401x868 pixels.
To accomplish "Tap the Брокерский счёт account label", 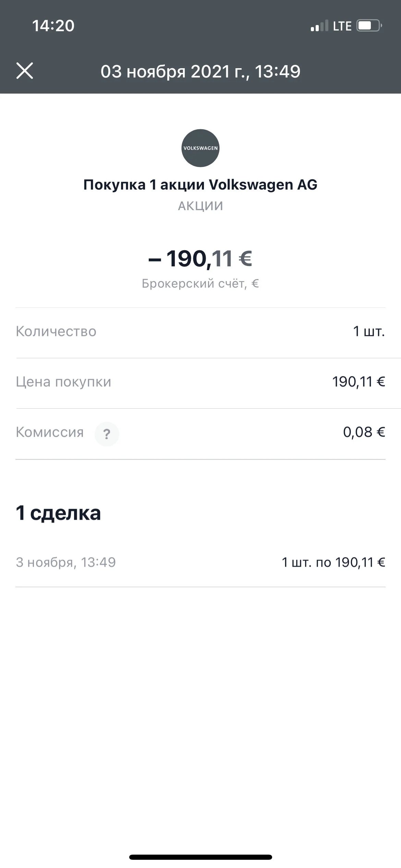I will point(200,284).
